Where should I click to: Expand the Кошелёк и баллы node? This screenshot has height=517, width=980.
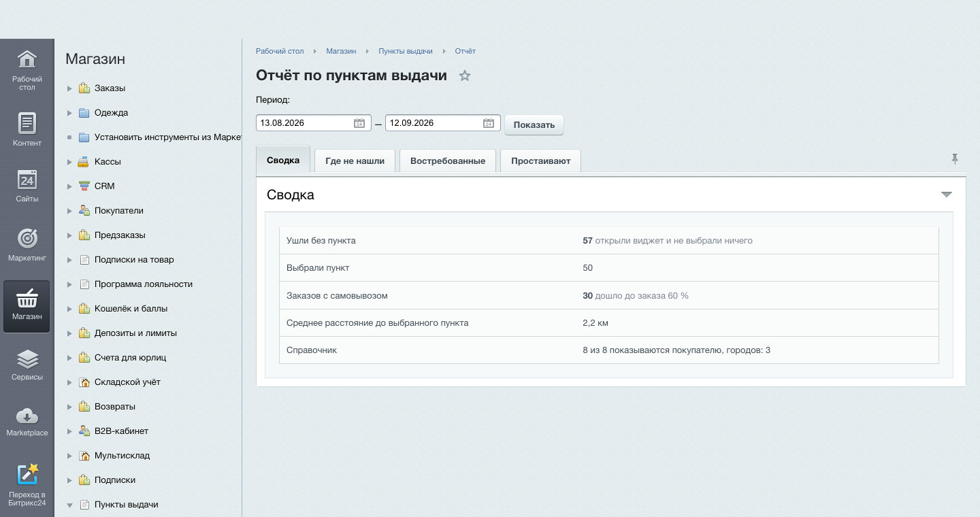pyautogui.click(x=69, y=309)
